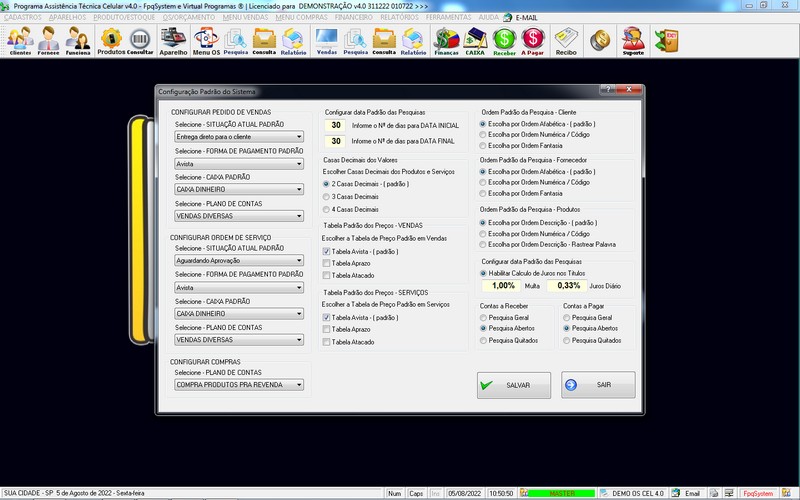Click the SALVAR button

coord(514,385)
